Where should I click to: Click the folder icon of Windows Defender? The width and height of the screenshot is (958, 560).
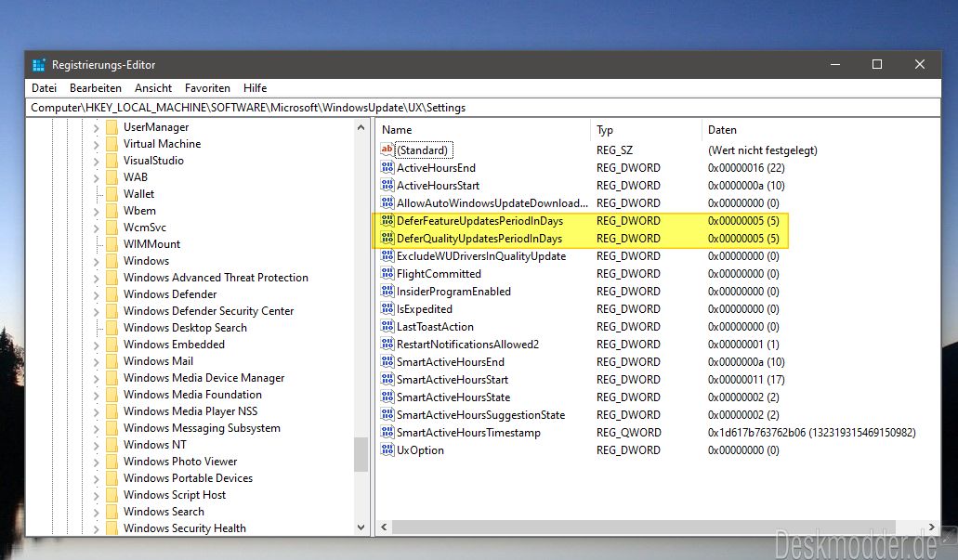click(x=112, y=293)
